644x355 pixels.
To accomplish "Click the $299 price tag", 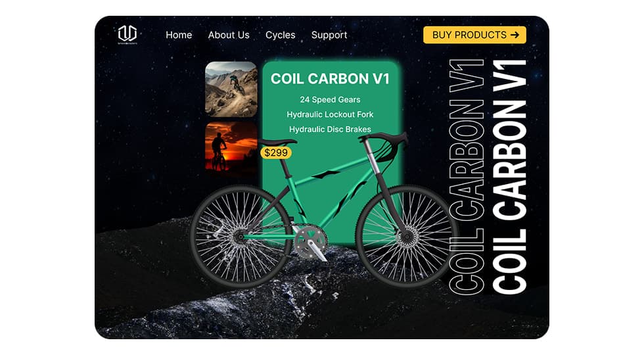I will pos(276,153).
